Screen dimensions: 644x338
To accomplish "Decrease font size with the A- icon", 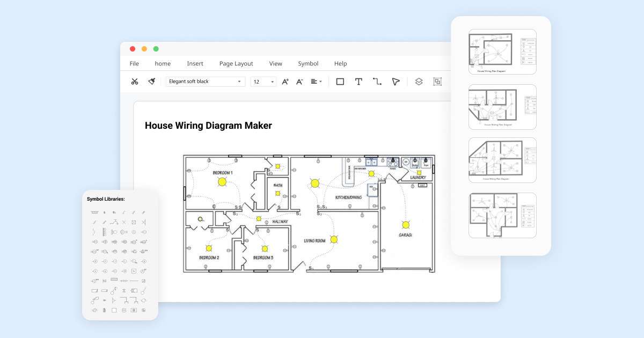I will tap(299, 81).
